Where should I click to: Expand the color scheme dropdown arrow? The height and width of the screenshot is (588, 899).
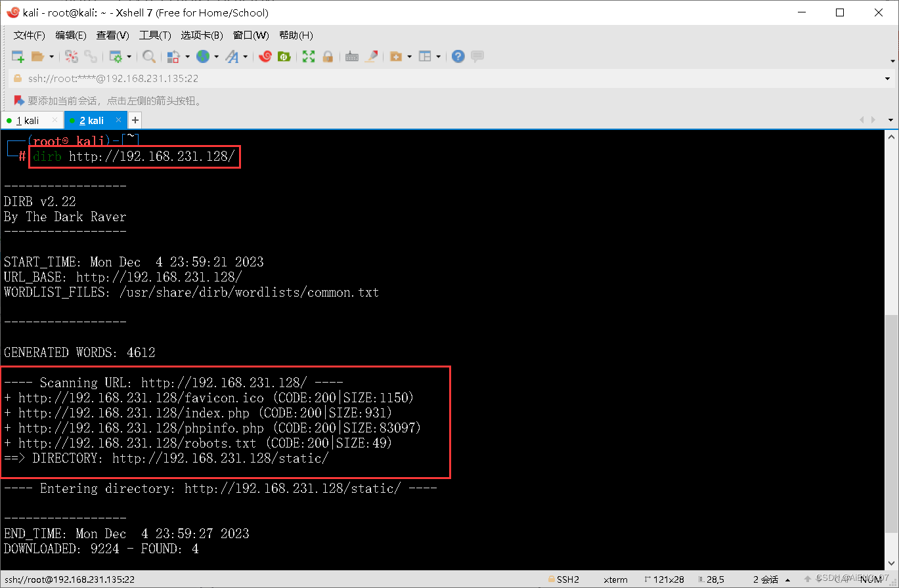(186, 56)
